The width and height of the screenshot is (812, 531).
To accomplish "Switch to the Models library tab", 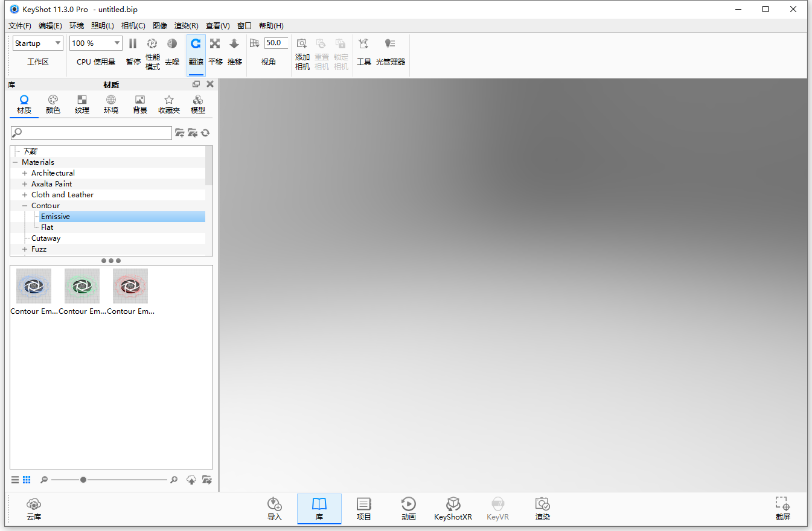I will click(x=198, y=104).
